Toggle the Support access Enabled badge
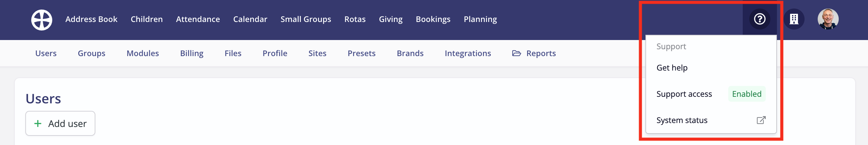 click(746, 94)
